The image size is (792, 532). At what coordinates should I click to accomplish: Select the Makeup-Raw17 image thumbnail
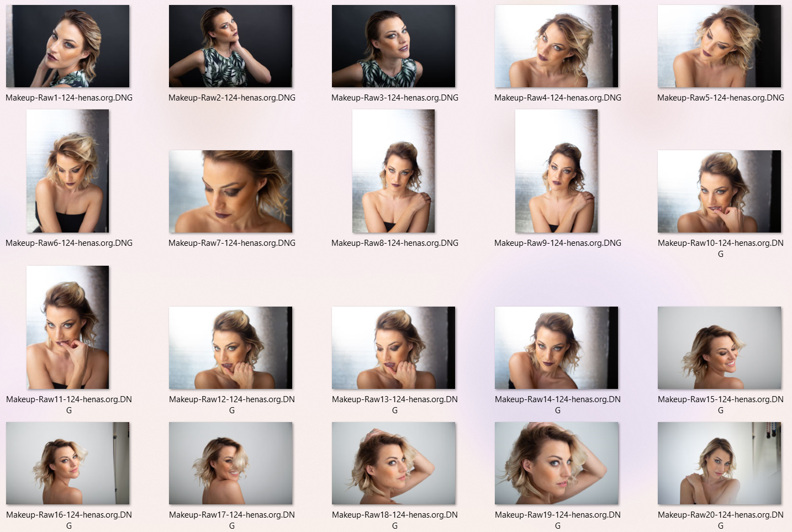point(230,463)
